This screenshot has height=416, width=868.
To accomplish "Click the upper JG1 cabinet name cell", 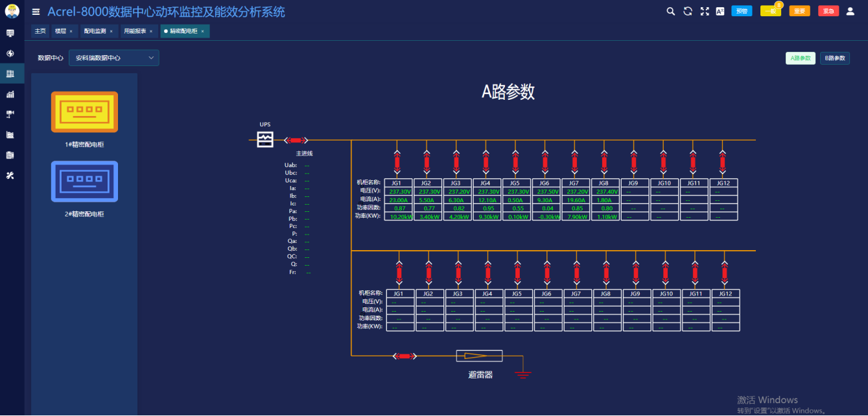I will coord(397,183).
